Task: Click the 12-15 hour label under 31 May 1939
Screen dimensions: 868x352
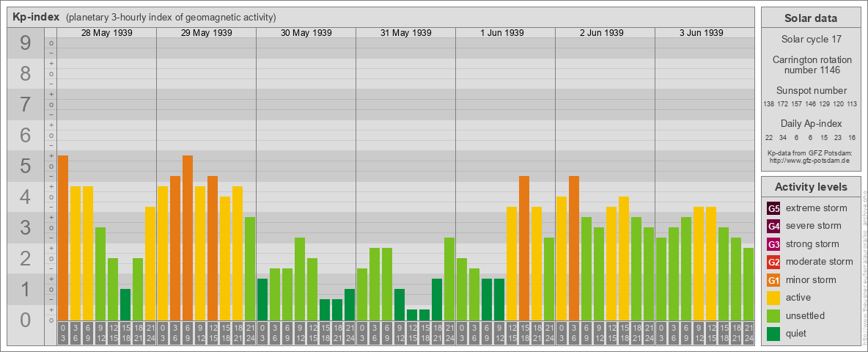Action: [x=412, y=334]
